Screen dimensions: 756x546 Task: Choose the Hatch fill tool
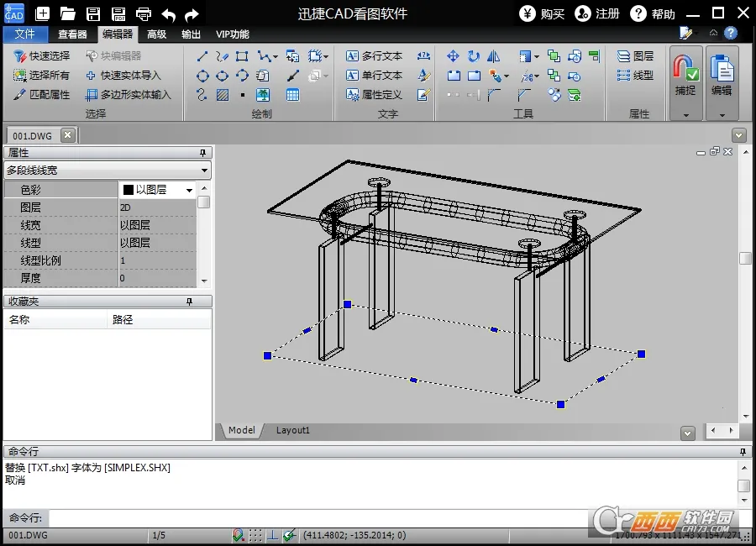click(x=223, y=95)
